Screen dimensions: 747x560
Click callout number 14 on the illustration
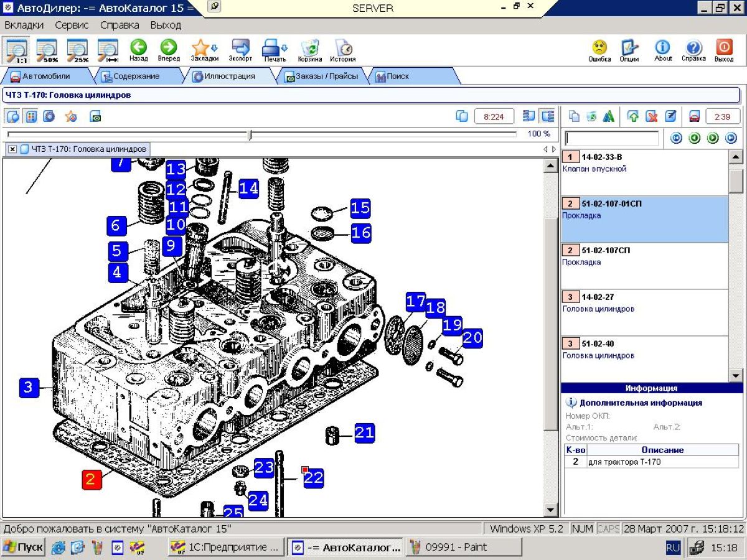coord(248,188)
